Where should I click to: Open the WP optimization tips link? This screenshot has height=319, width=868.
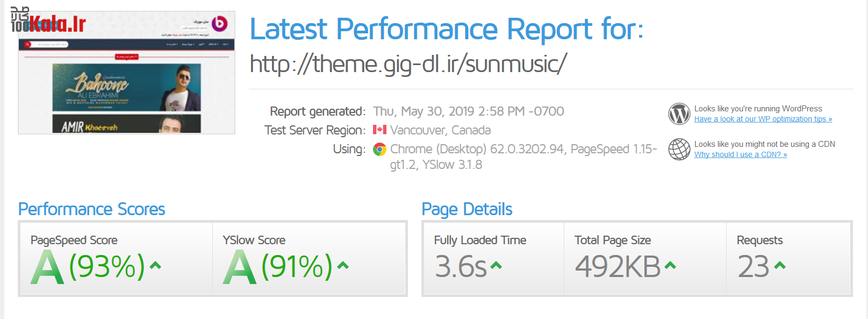point(763,119)
